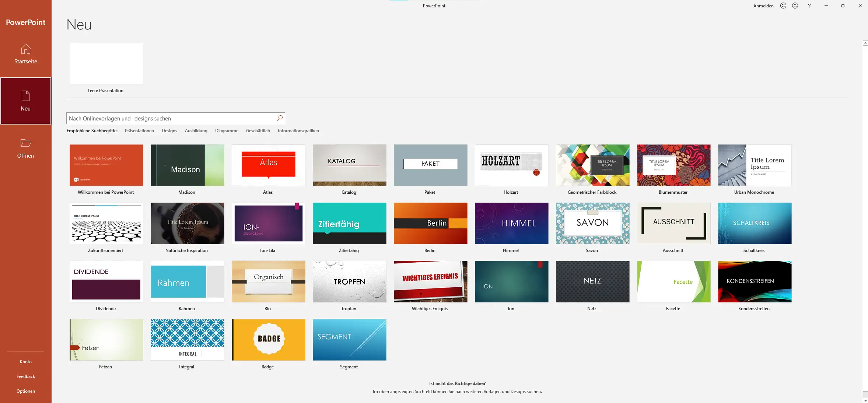Send a smile feedback face icon
Screen dimensions: 868x403
coord(783,6)
